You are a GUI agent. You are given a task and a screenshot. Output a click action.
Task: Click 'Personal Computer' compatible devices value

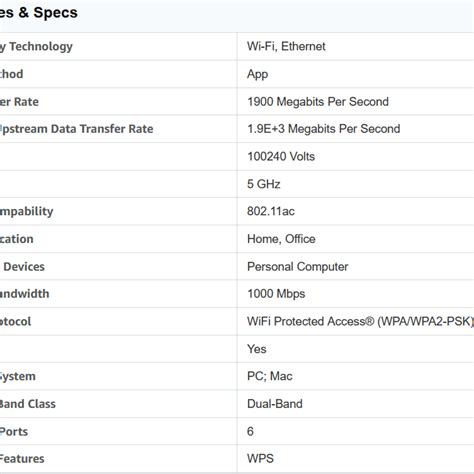click(297, 267)
